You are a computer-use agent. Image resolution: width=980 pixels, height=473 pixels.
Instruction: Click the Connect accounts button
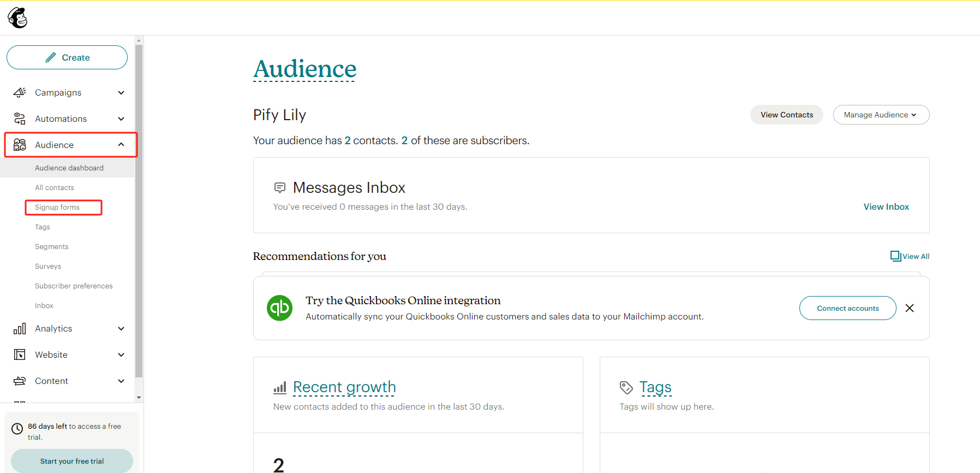[x=848, y=308]
